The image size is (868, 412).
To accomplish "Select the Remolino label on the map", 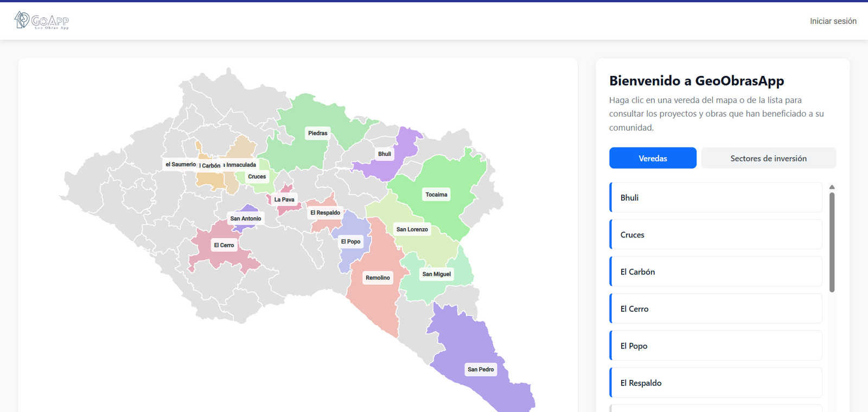I will pyautogui.click(x=378, y=278).
